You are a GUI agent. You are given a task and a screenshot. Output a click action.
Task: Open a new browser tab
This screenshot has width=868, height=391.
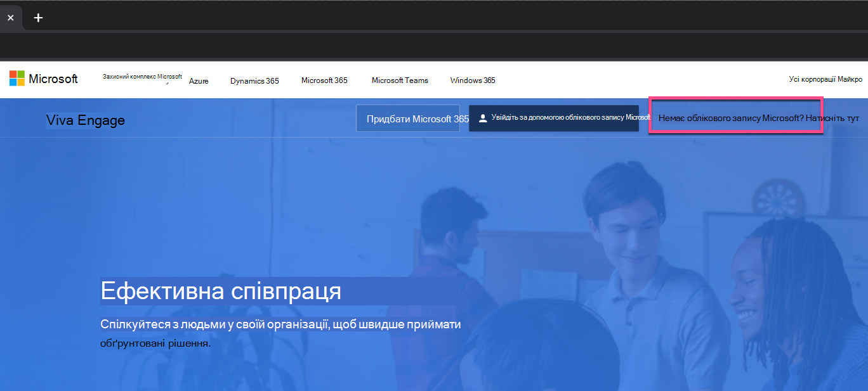pyautogui.click(x=38, y=18)
